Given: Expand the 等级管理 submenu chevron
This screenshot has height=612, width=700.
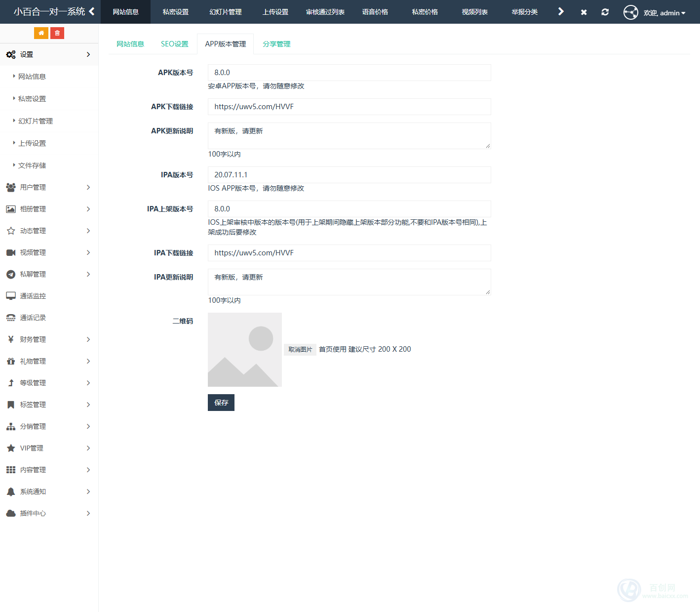Looking at the screenshot, I should pyautogui.click(x=88, y=383).
